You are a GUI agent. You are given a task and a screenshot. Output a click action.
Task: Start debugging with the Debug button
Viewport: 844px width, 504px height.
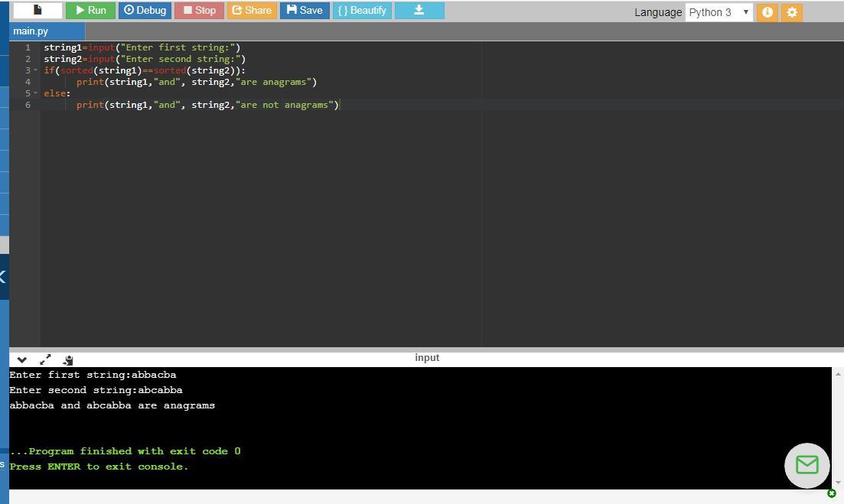(145, 11)
